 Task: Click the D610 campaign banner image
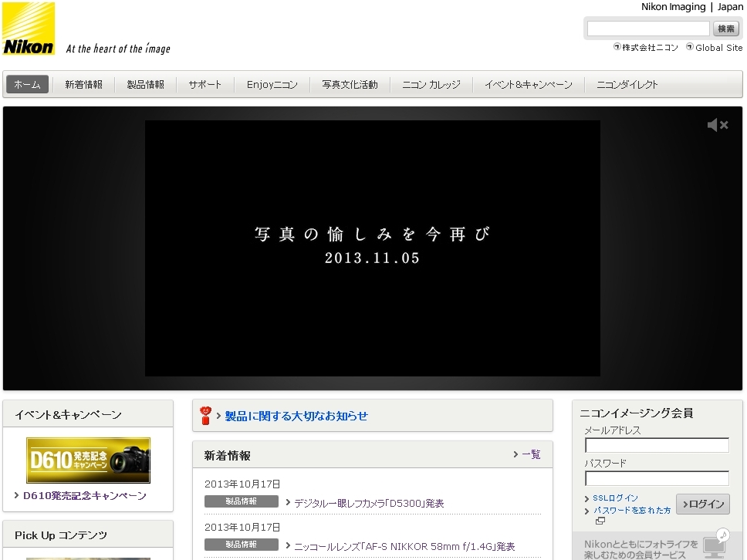[x=87, y=460]
